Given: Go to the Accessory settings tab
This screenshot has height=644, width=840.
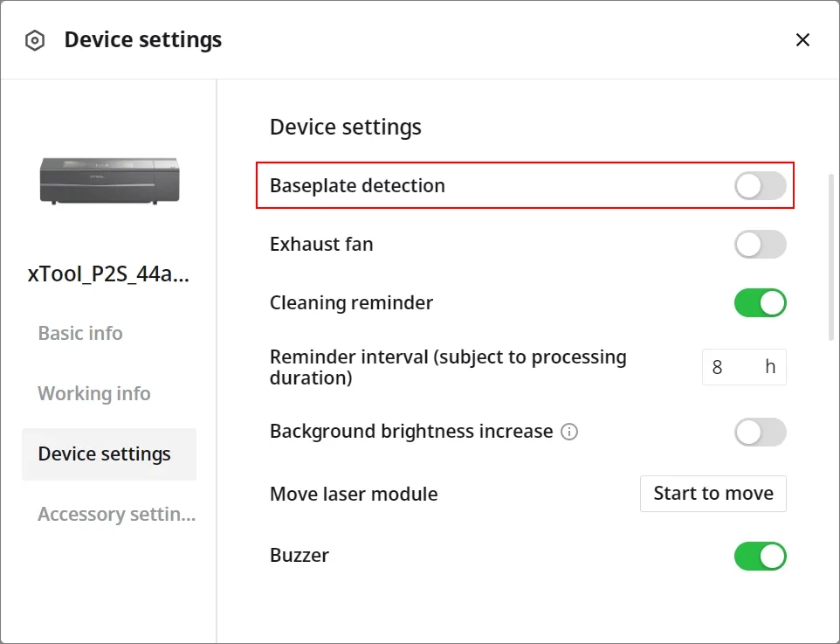Looking at the screenshot, I should click(x=117, y=514).
